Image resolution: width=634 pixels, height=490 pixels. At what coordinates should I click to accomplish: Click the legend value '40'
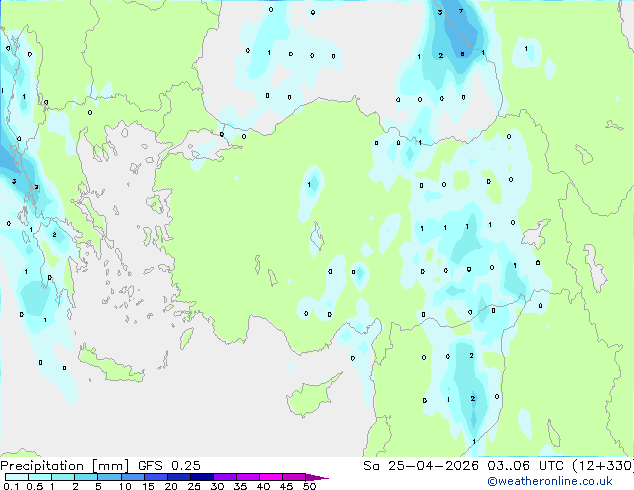point(263,486)
